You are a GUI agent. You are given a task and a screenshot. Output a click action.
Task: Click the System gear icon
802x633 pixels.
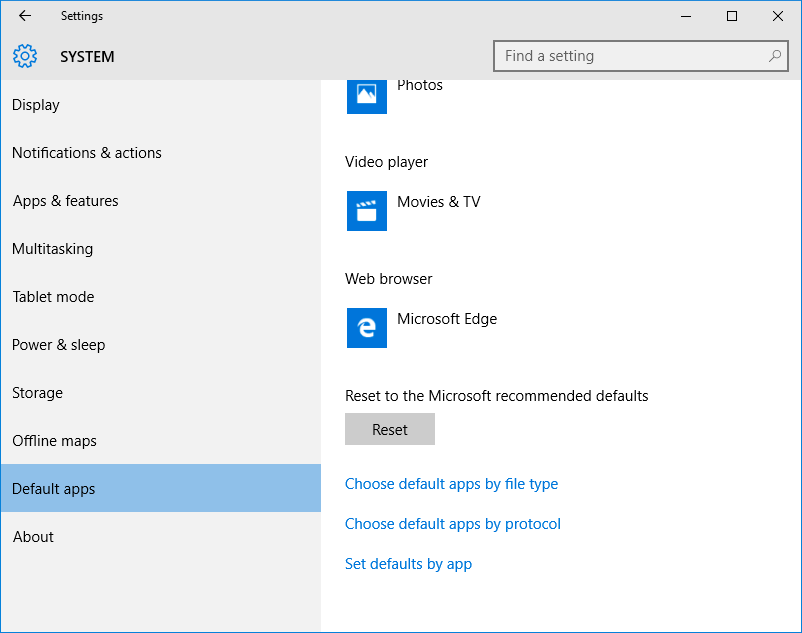coord(25,56)
